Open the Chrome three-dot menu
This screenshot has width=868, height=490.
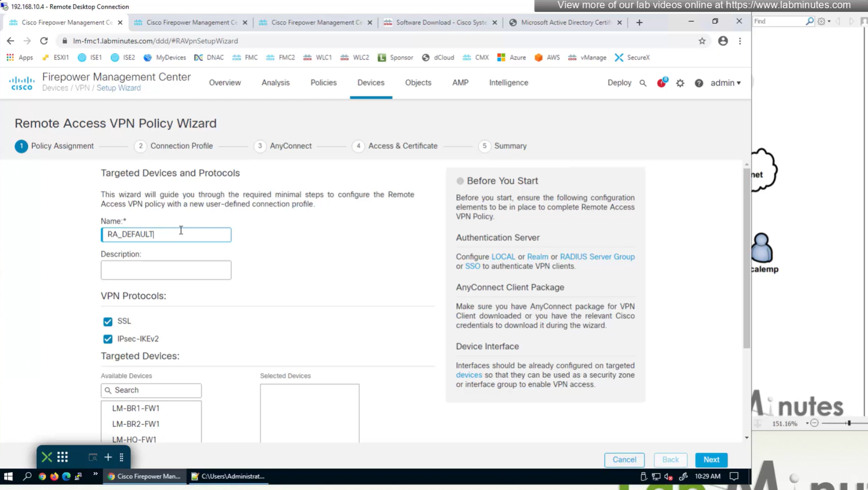pyautogui.click(x=740, y=41)
